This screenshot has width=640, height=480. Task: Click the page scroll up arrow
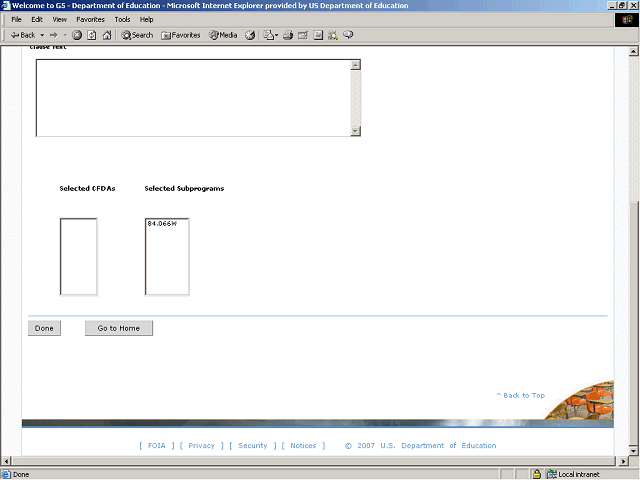point(633,51)
